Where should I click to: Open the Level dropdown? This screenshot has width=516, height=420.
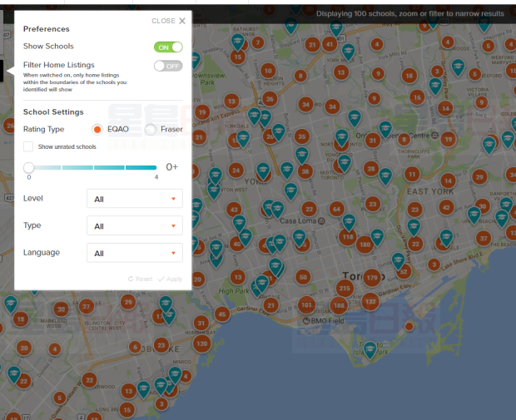134,199
